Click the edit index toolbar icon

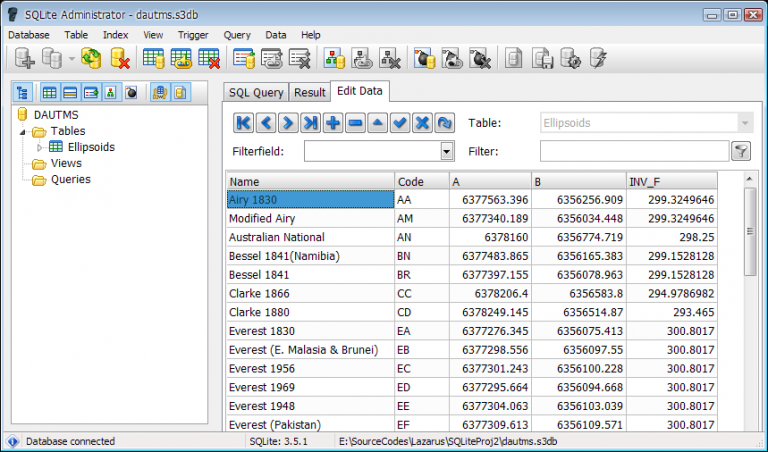pyautogui.click(x=272, y=58)
